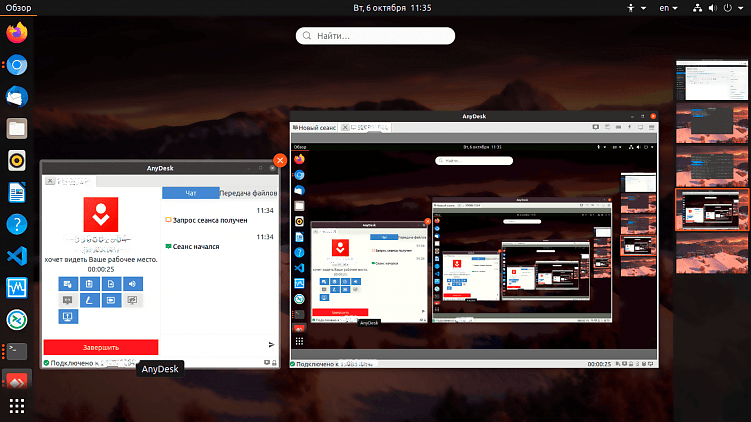Click network icon in top bar
The width and height of the screenshot is (751, 422).
[x=697, y=8]
